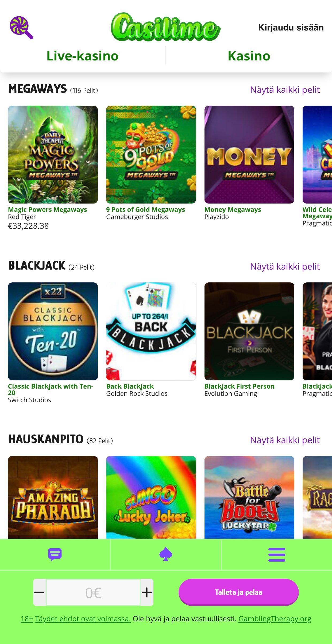Click the Casilime logo
The height and width of the screenshot is (644, 332).
pyautogui.click(x=166, y=27)
